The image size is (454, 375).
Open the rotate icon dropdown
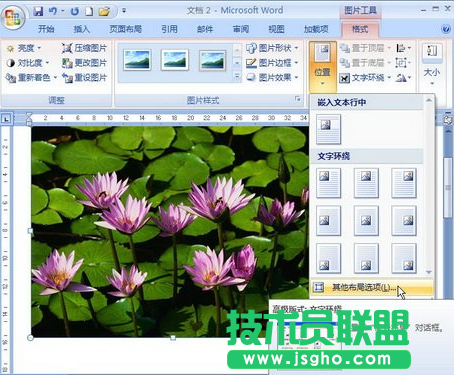tap(403, 78)
